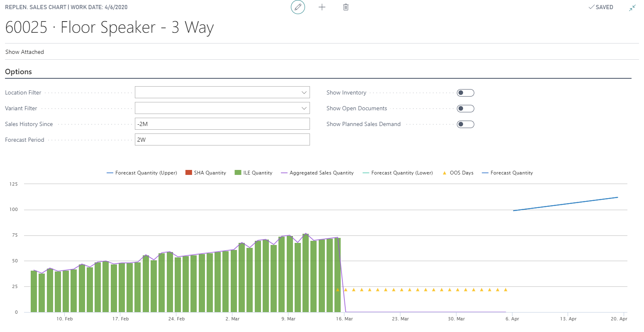The image size is (644, 332).
Task: Toggle Show Planned Sales Demand on
Action: 465,124
